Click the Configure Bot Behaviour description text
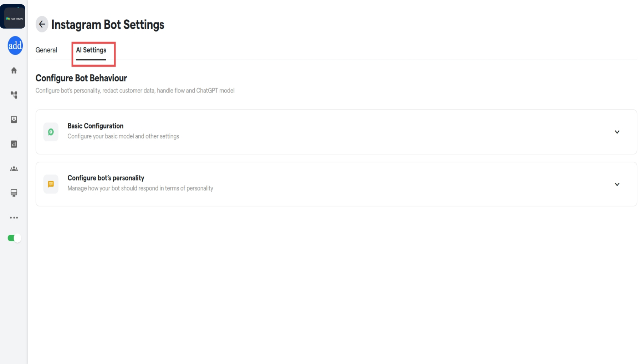The width and height of the screenshot is (644, 364). (x=135, y=90)
